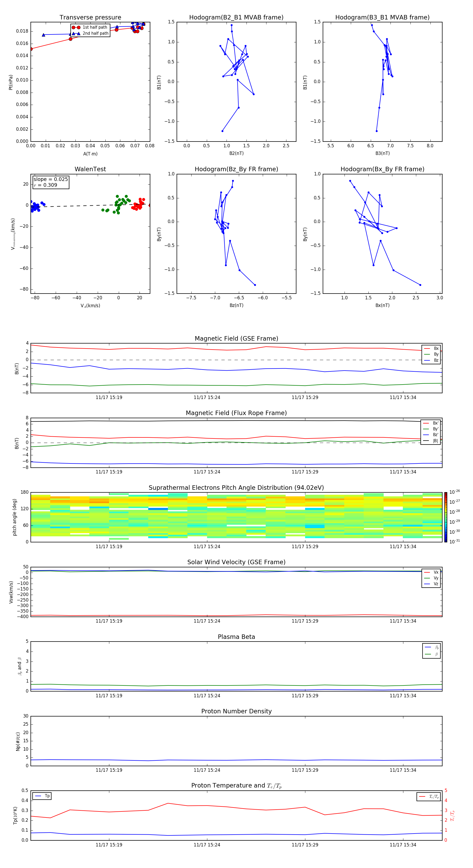Click the 10^-31 colorbar label
This screenshot has width=473, height=868.
(x=455, y=542)
